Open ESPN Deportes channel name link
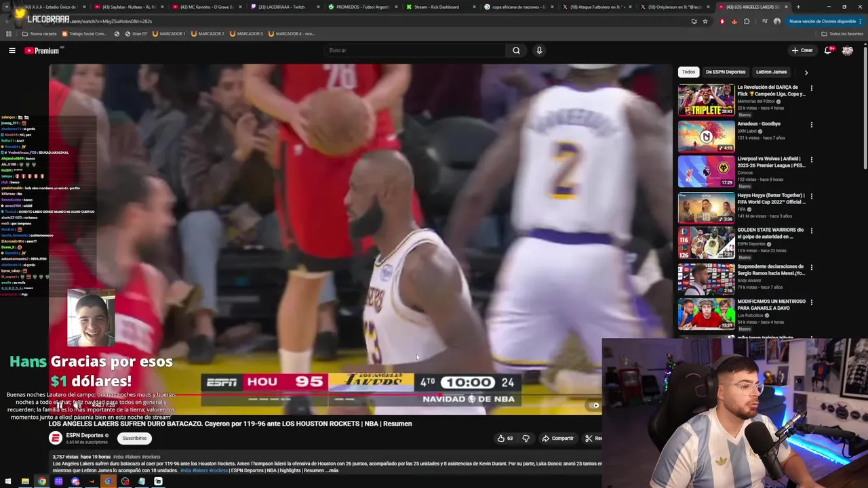868x488 pixels. click(x=85, y=435)
